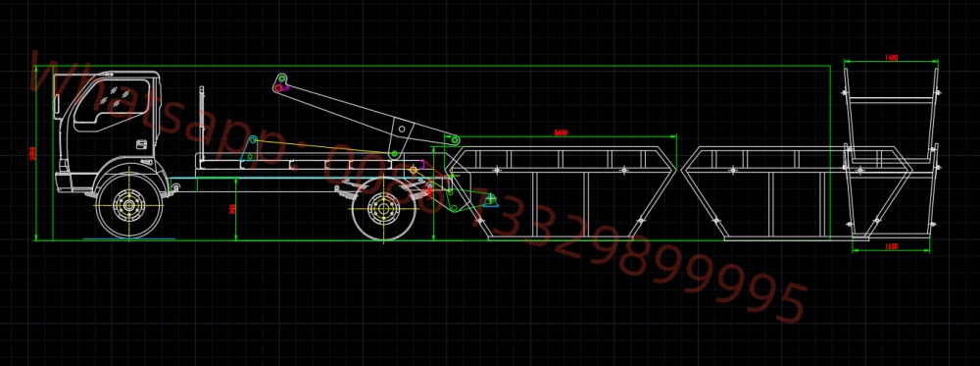
Task: Click the green pivot at lift arm top
Action: coord(282,78)
